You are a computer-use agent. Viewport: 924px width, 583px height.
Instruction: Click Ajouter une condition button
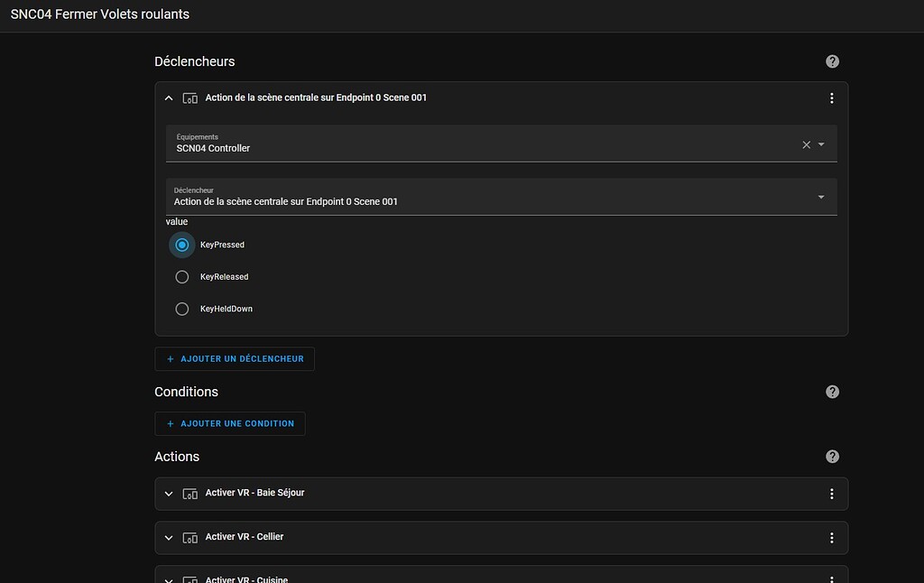[230, 423]
